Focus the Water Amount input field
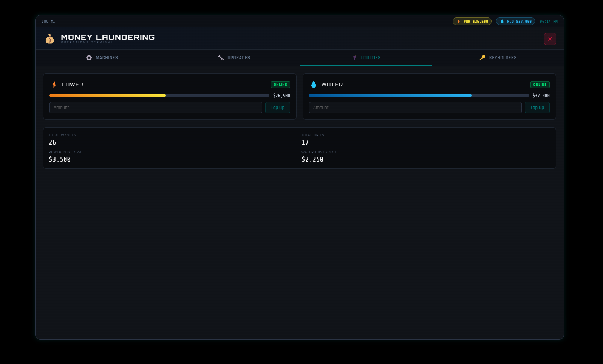Viewport: 603px width, 364px height. [415, 108]
